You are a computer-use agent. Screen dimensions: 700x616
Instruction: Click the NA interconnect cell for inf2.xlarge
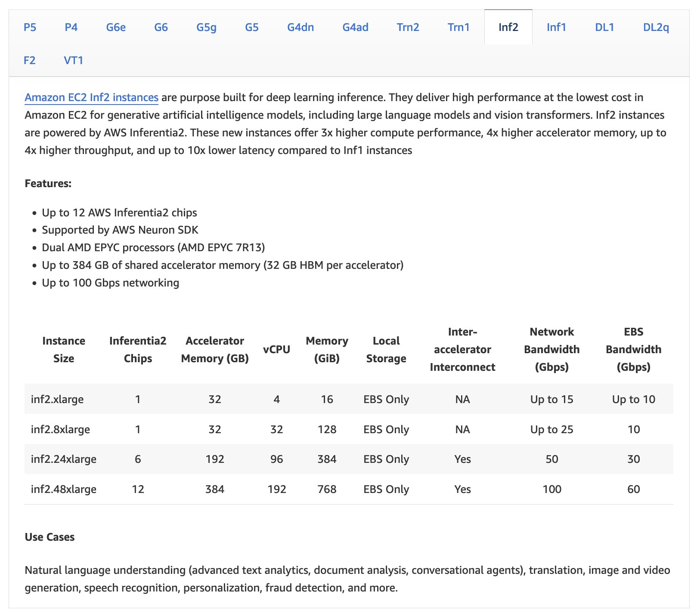point(462,399)
